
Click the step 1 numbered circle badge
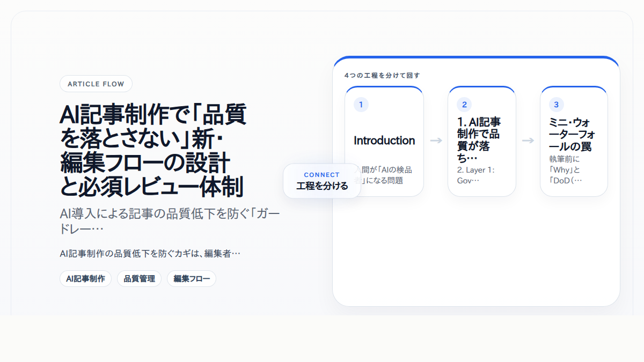pyautogui.click(x=360, y=104)
